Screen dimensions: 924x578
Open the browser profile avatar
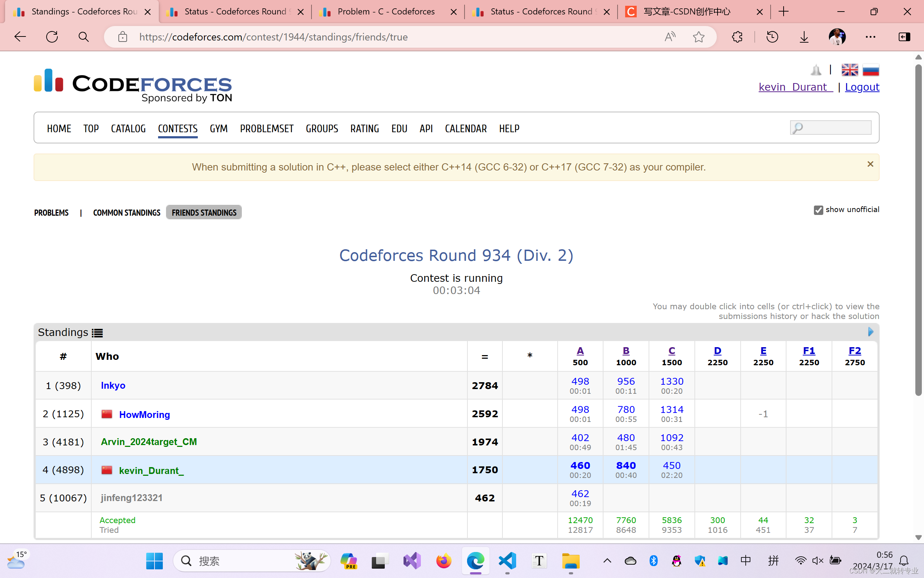click(837, 37)
